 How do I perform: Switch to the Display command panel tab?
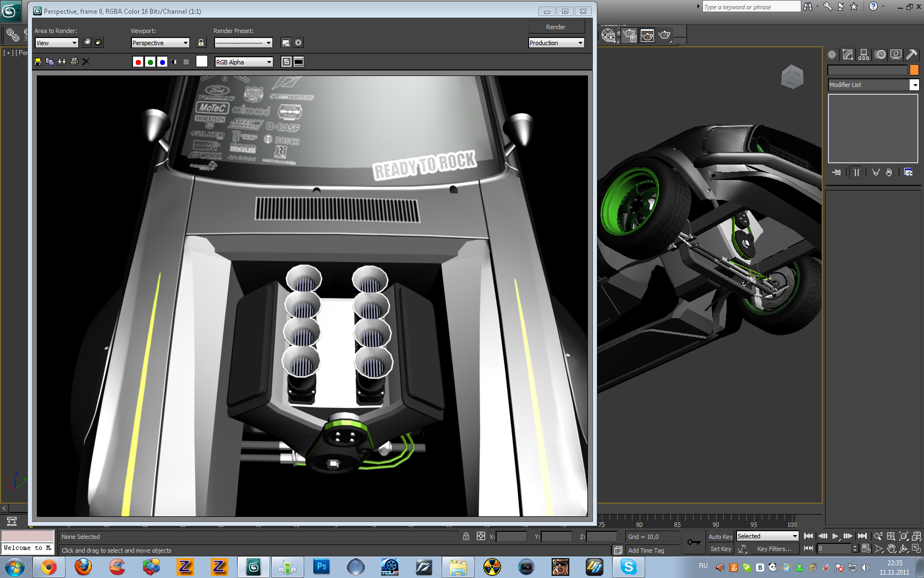896,54
